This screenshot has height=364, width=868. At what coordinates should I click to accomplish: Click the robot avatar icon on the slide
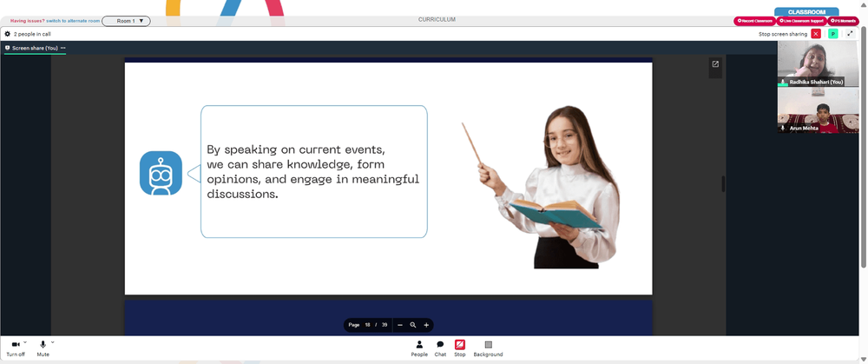161,173
